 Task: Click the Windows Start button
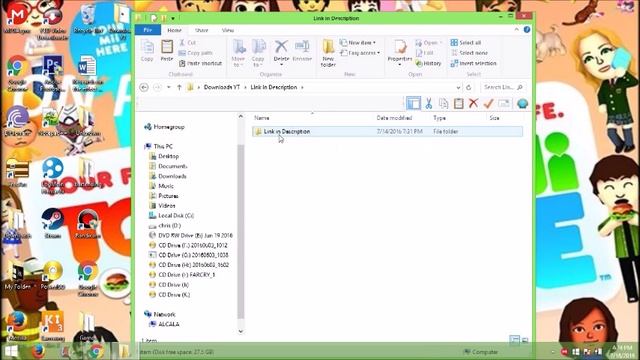point(11,351)
